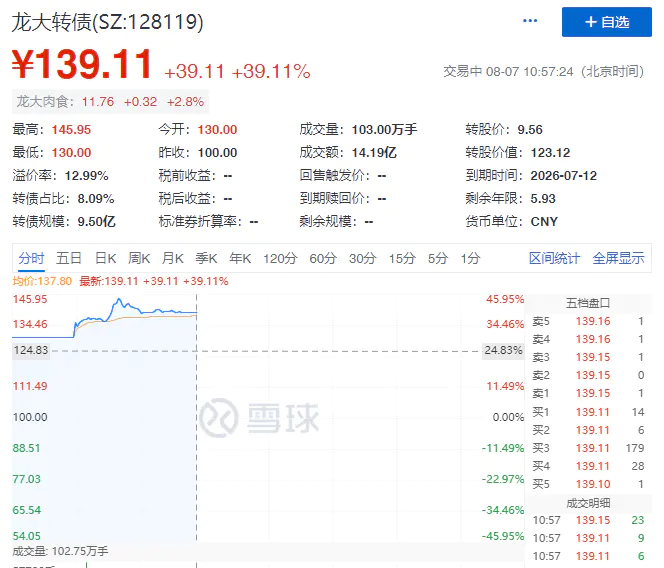Image resolution: width=664 pixels, height=568 pixels.
Task: Select the 卖4 ask row
Action: [x=588, y=339]
